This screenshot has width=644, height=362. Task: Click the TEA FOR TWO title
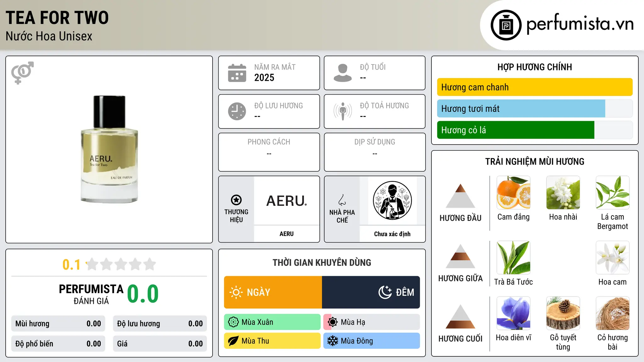tap(57, 18)
